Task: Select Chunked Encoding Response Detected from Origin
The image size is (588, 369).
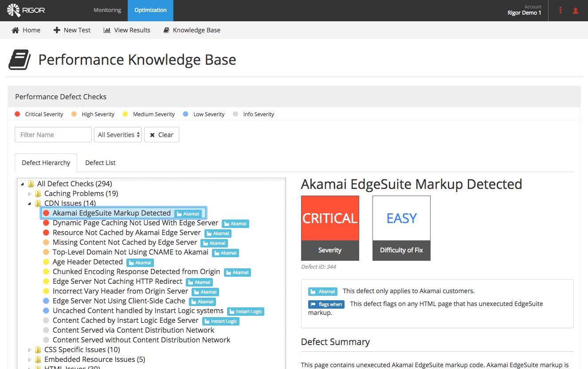Action: pyautogui.click(x=136, y=271)
